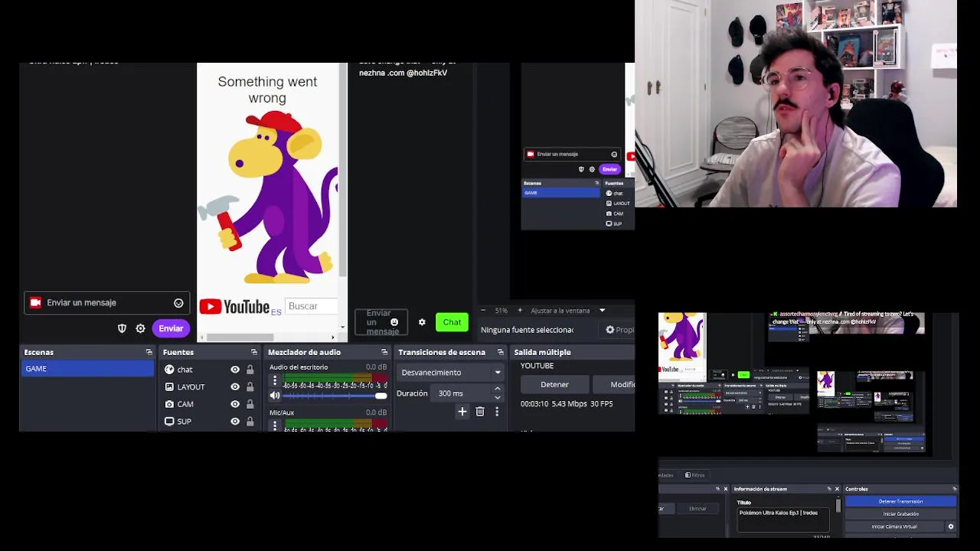Viewport: 980px width, 551px height.
Task: Open the Desvanecimiento transition dropdown
Action: tap(451, 373)
